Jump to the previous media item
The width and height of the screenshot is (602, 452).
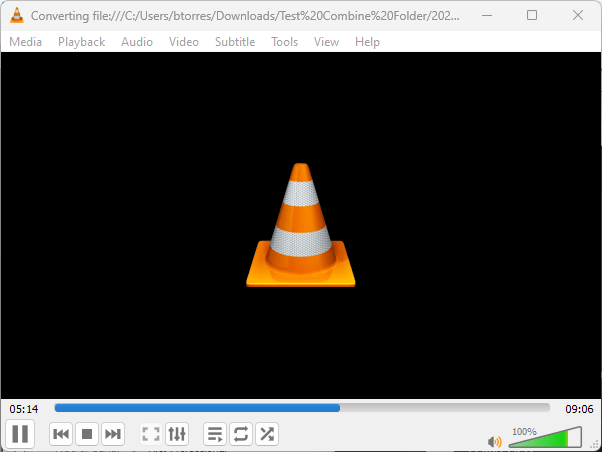[61, 434]
